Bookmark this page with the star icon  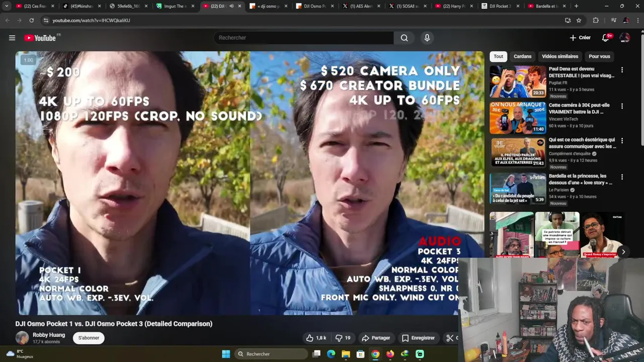[579, 20]
